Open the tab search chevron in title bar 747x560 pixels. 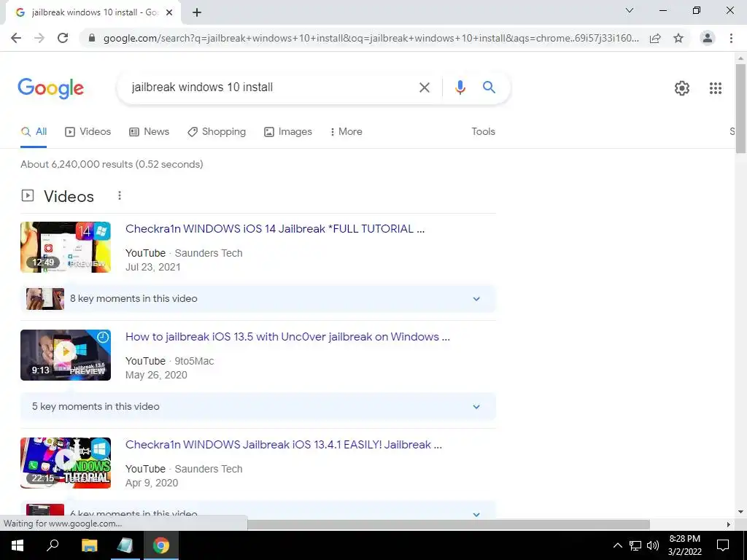click(x=630, y=10)
